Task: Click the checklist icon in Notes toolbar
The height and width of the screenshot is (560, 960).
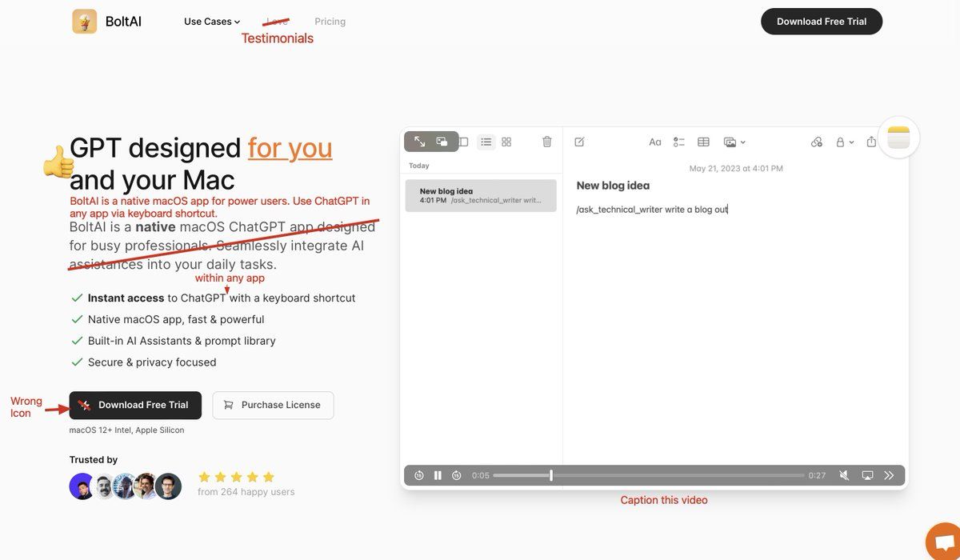Action: 679,142
